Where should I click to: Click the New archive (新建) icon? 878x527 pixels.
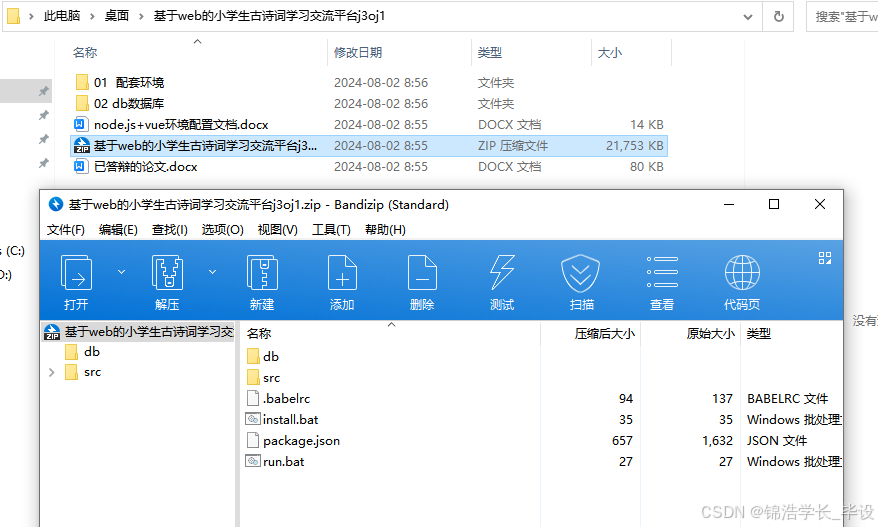[262, 273]
